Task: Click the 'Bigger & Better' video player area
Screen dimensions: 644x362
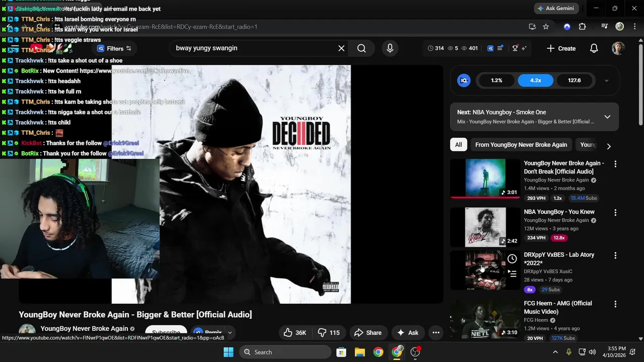Action: coord(231,185)
